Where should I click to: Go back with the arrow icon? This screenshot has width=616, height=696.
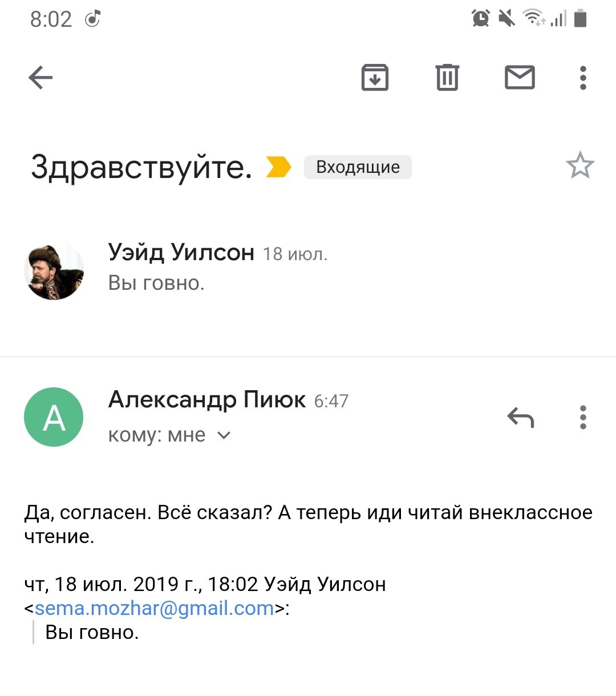tap(40, 78)
